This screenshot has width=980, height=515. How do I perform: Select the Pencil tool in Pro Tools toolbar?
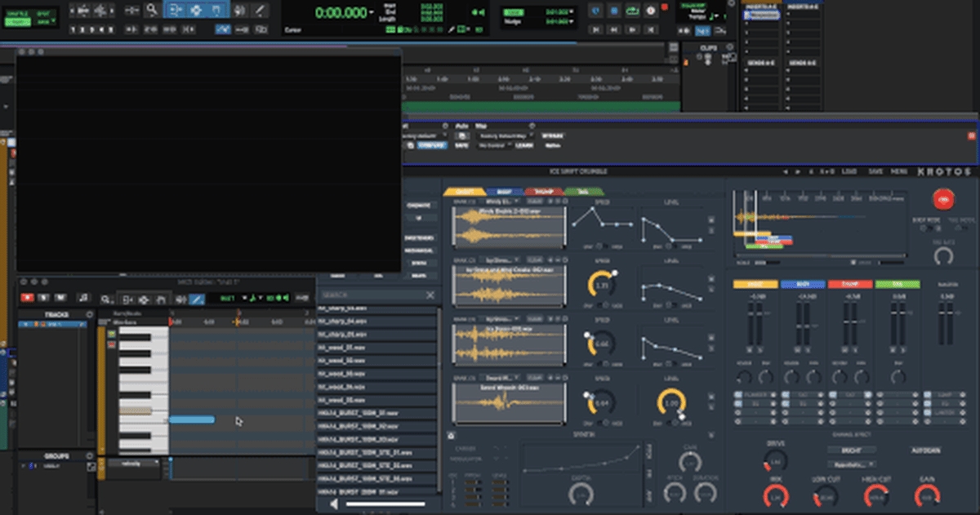point(260,11)
